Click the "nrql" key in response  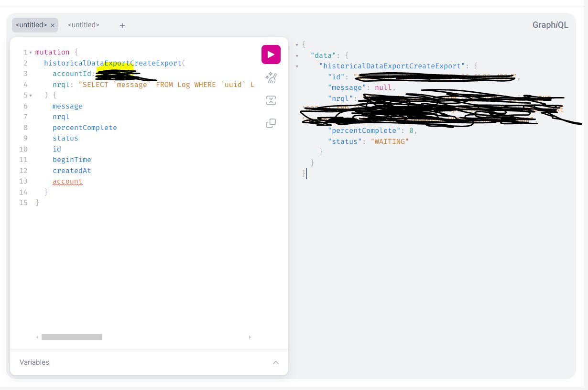tap(340, 98)
